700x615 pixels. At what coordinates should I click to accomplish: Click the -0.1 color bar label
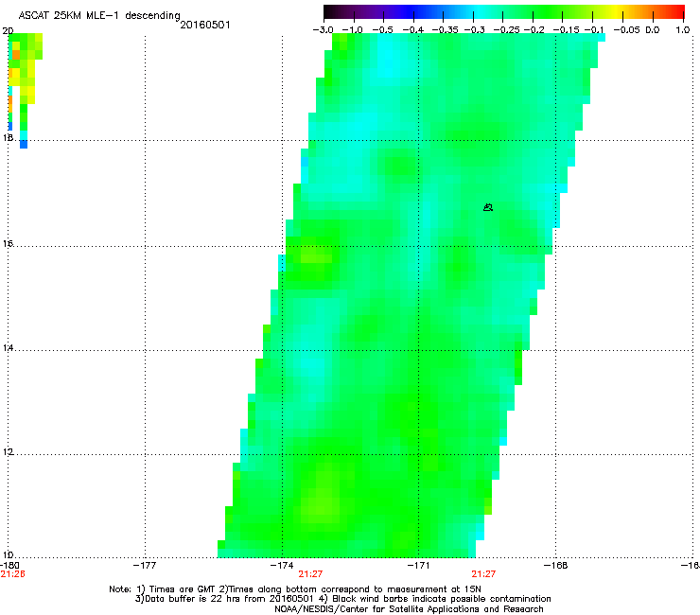coord(594,30)
